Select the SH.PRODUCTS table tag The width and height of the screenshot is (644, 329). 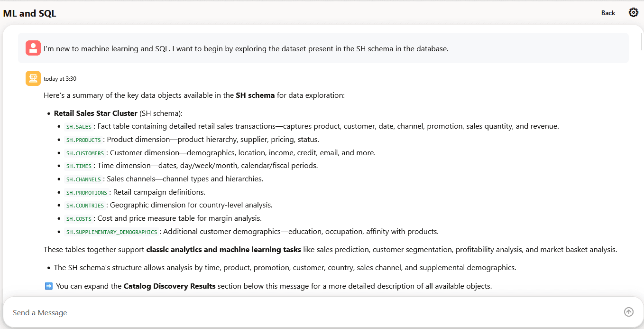83,140
